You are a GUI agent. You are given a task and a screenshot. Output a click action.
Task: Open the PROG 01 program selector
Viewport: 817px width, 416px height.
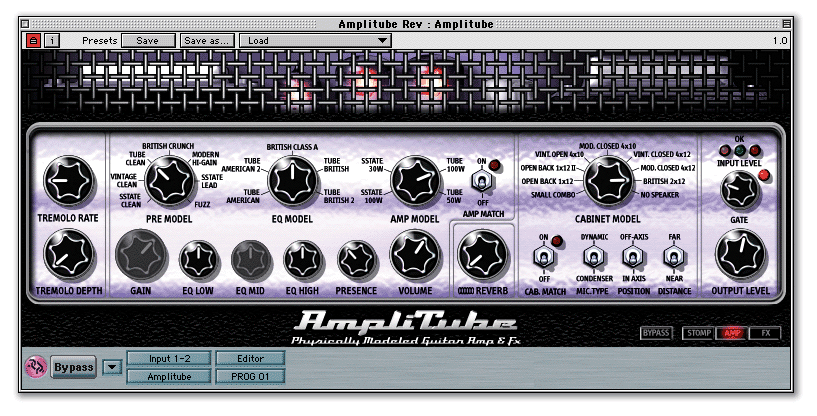click(250, 376)
